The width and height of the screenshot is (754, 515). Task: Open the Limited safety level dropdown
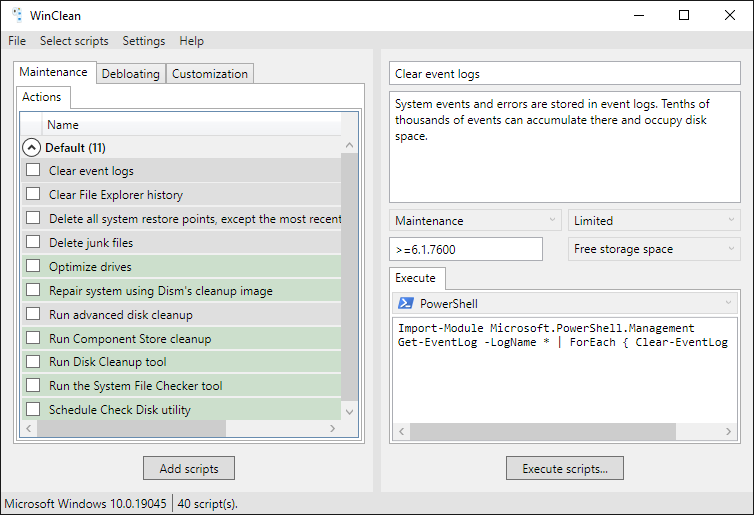click(654, 220)
